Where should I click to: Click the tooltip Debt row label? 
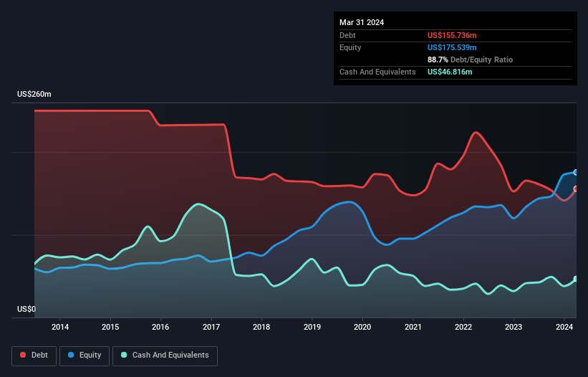click(x=347, y=35)
